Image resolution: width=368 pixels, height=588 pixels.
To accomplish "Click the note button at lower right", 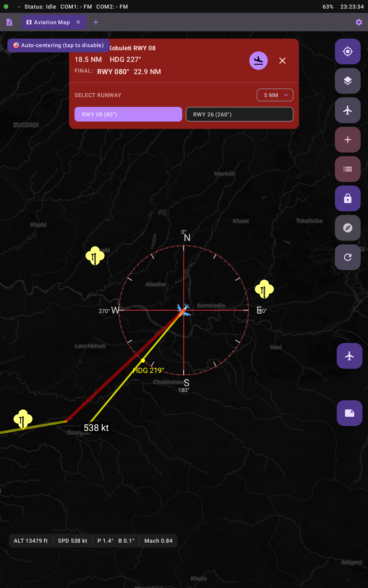I will [349, 413].
